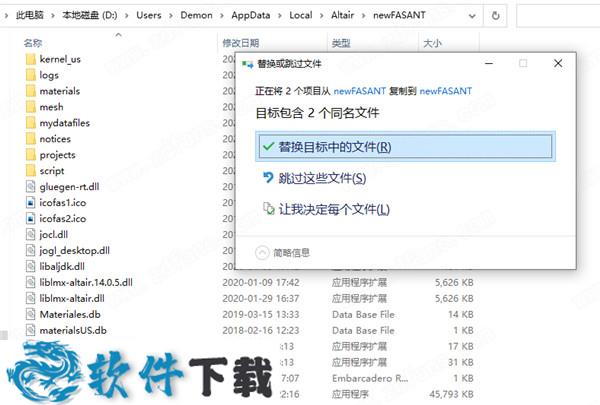This screenshot has width=600, height=405.
Task: Minimize the 替换或跳过文件 dialog
Action: (x=489, y=63)
